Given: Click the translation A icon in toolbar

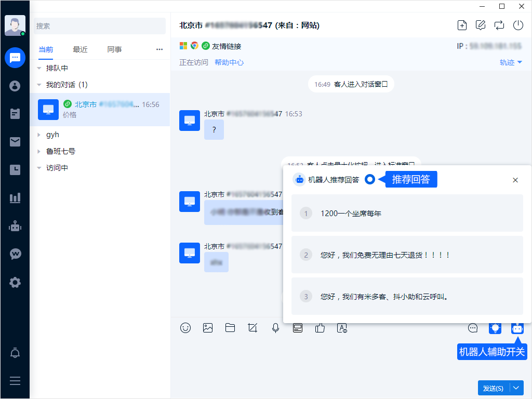Looking at the screenshot, I should pyautogui.click(x=342, y=328).
